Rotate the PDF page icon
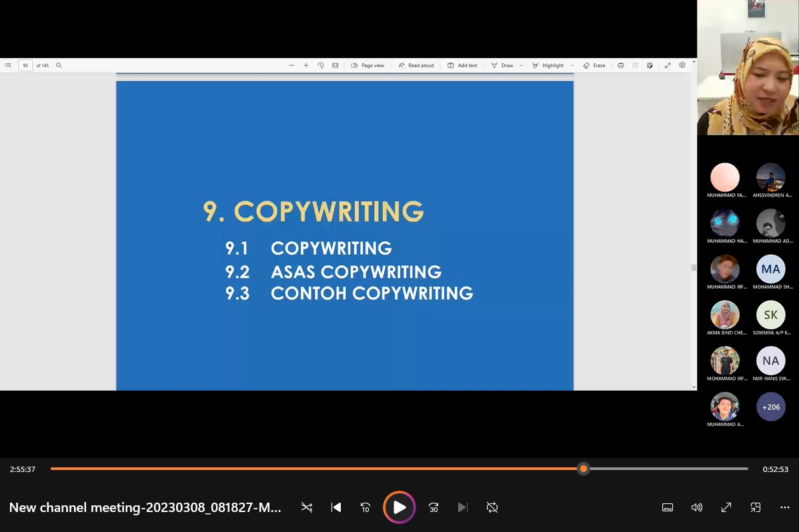 321,65
